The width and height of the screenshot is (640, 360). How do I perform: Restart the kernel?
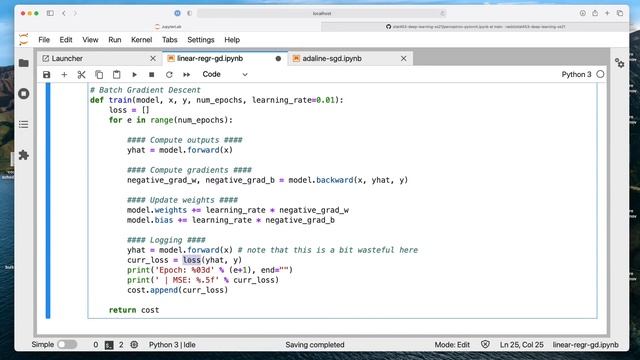169,75
